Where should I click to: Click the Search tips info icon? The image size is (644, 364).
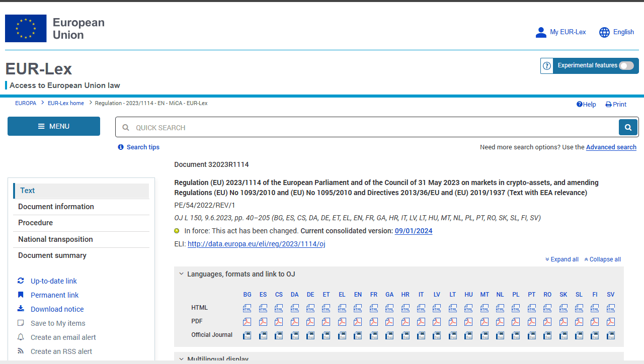click(x=121, y=147)
